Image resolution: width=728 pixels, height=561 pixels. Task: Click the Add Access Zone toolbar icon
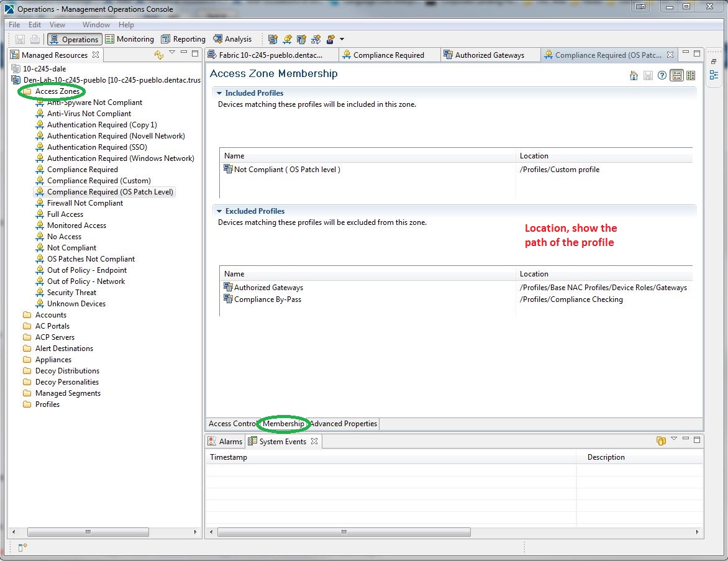pyautogui.click(x=287, y=39)
